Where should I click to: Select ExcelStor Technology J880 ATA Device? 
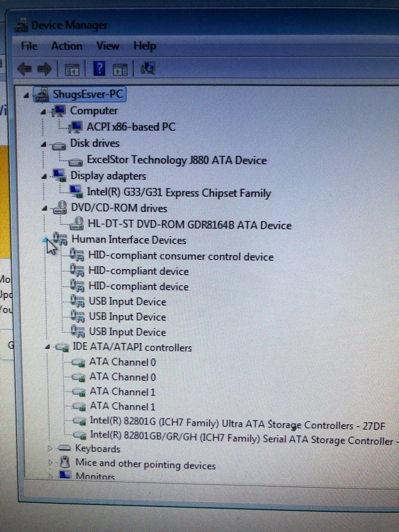point(177,160)
